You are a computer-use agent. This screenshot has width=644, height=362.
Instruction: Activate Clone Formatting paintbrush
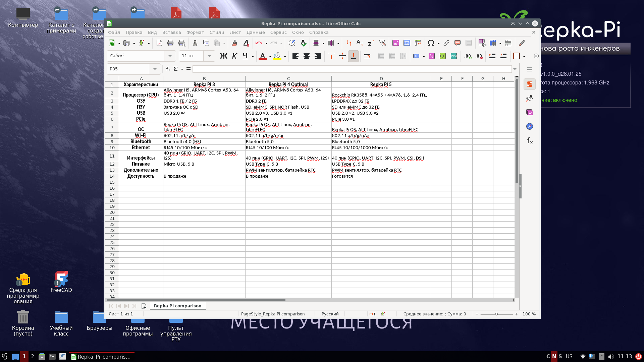234,43
